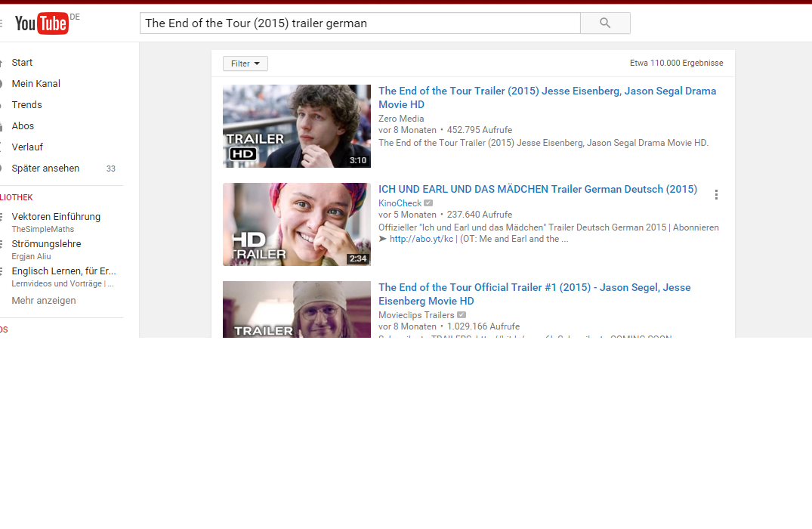Click the YouTube logo
Image resolution: width=812 pixels, height=529 pixels.
tap(42, 23)
